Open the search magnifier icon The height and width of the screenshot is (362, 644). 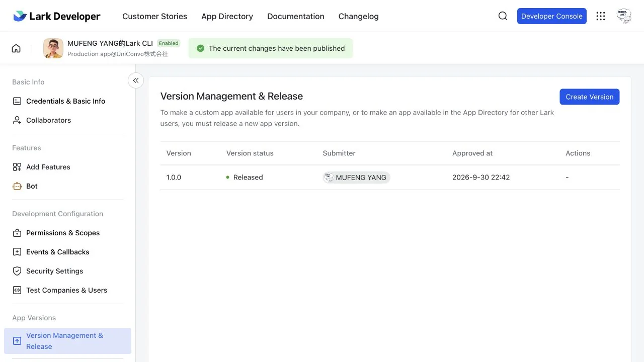coord(503,16)
